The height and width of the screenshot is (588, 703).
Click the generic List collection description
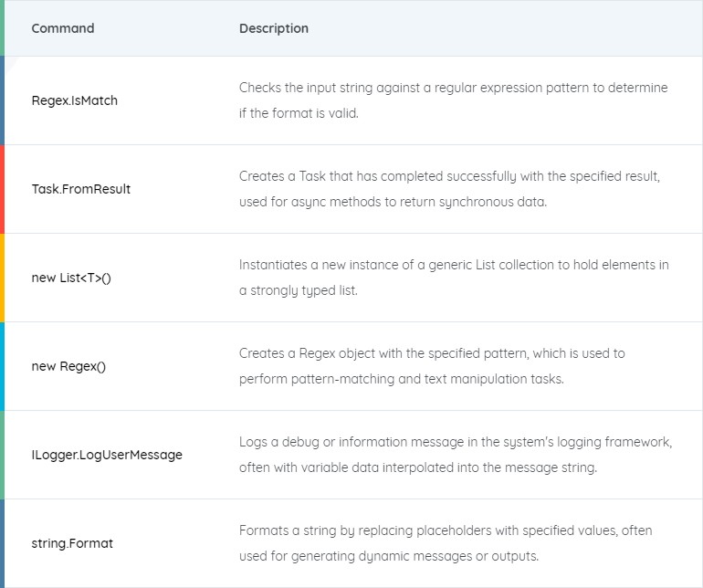[454, 278]
